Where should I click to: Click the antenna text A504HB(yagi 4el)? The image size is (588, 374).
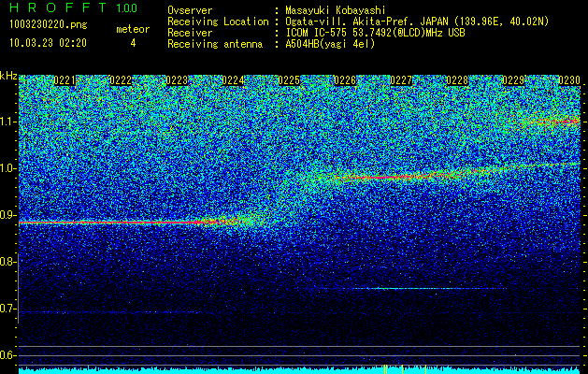(x=330, y=44)
